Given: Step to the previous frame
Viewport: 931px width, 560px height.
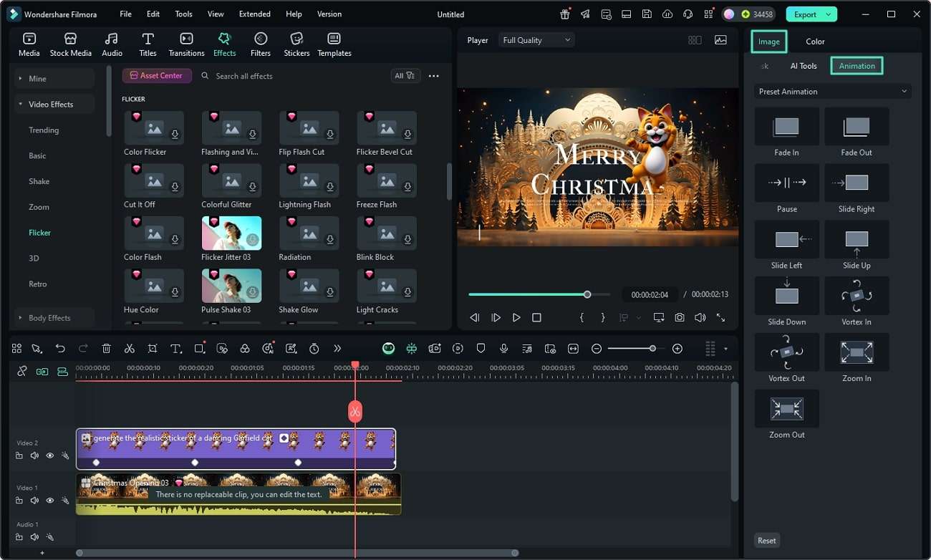Looking at the screenshot, I should [474, 317].
